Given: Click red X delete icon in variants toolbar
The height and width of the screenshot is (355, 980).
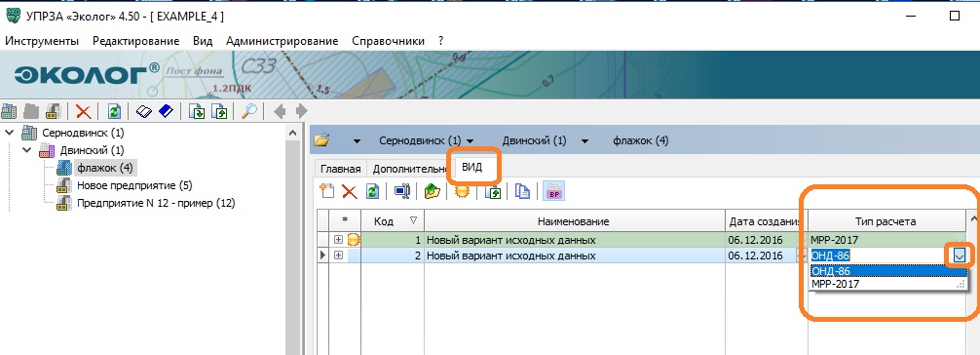Looking at the screenshot, I should point(349,191).
